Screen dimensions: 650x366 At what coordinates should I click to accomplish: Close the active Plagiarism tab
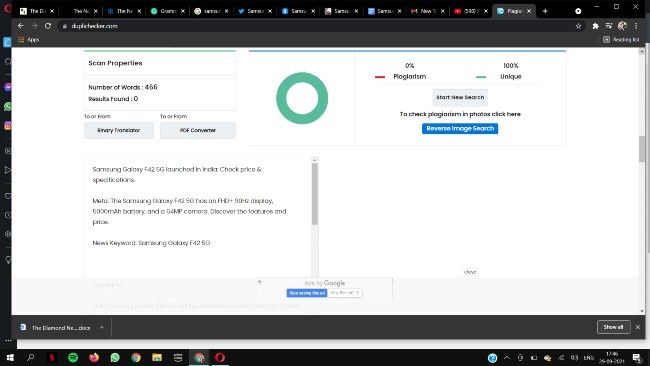click(529, 11)
